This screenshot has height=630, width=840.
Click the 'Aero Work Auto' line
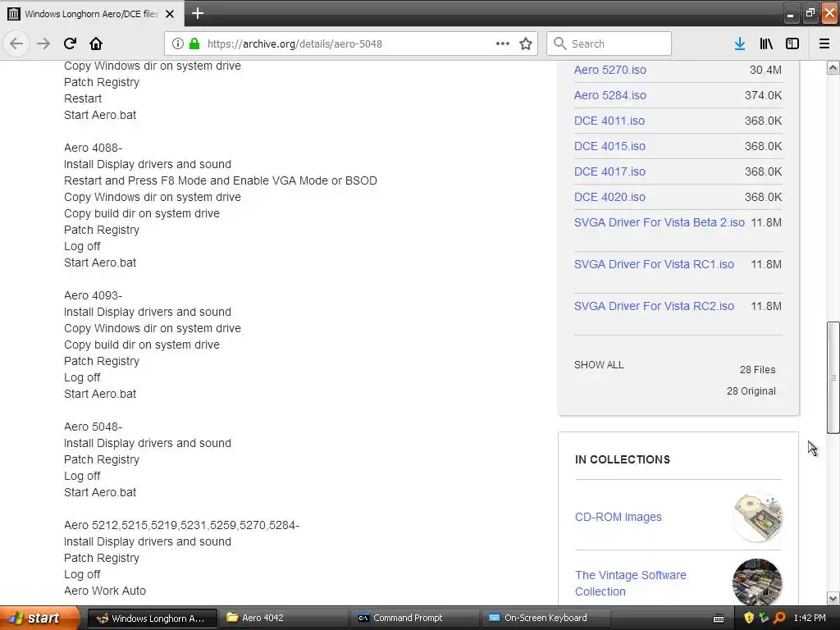pos(105,591)
